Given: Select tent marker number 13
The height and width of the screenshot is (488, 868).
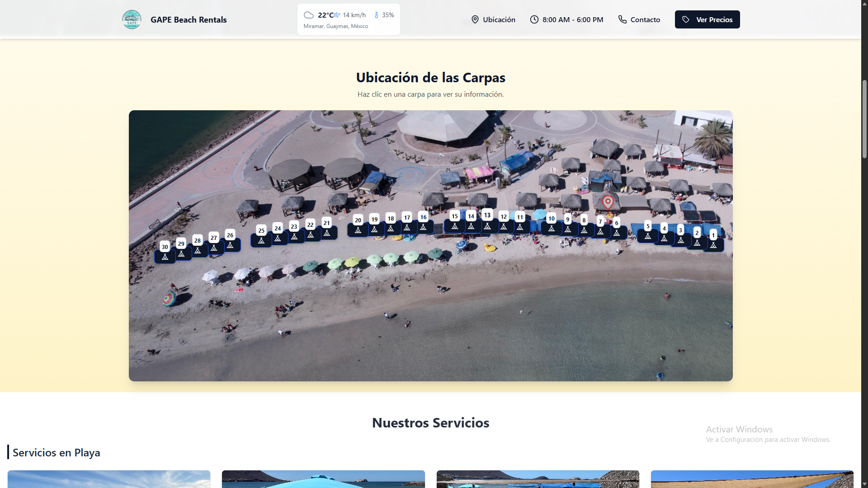Looking at the screenshot, I should pyautogui.click(x=487, y=225).
